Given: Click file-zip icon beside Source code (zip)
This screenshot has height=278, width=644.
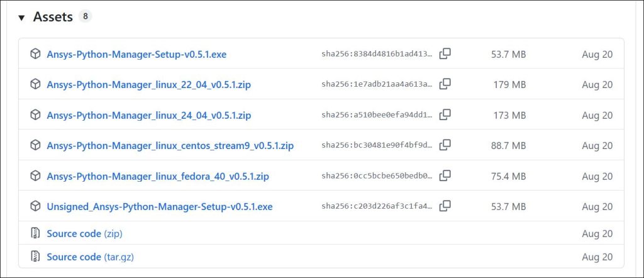Looking at the screenshot, I should pyautogui.click(x=35, y=233).
